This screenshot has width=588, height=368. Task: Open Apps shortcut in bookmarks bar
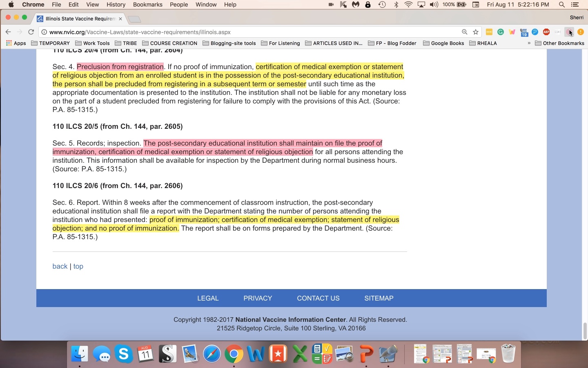click(x=16, y=43)
